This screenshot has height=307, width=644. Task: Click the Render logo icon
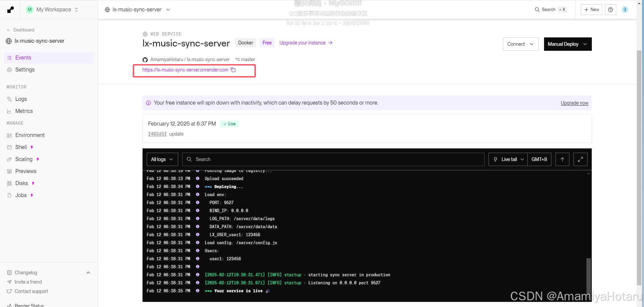pos(10,10)
